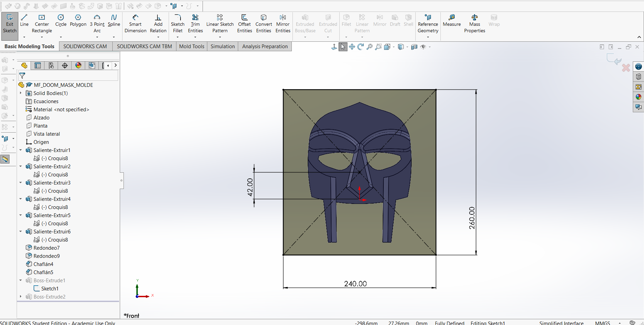Click the confirm sketch corner icon
Image resolution: width=644 pixels, height=325 pixels.
pos(614,59)
